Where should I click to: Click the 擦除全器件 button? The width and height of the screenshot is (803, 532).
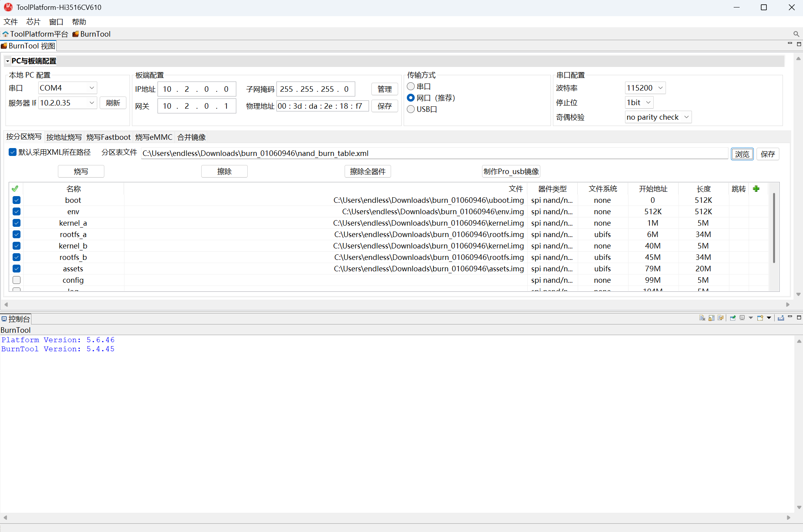pyautogui.click(x=367, y=171)
